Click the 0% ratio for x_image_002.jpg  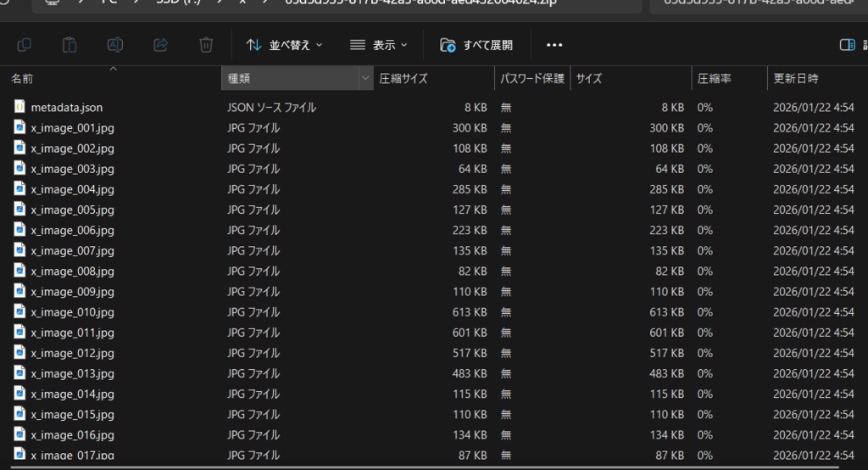(704, 148)
